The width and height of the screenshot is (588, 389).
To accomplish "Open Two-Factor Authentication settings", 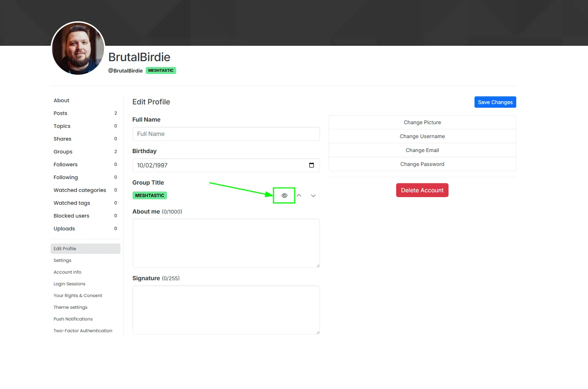I will tap(83, 331).
